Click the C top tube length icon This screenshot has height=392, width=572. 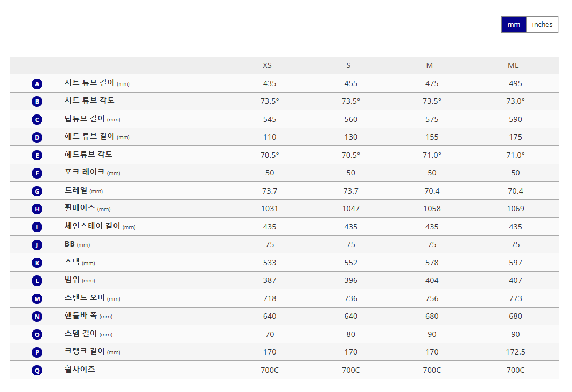[37, 120]
